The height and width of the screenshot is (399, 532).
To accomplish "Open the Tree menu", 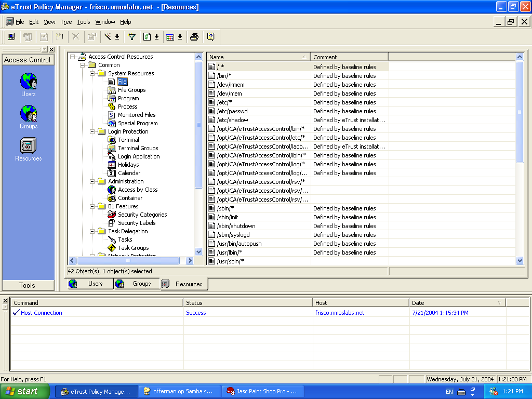I will (66, 22).
